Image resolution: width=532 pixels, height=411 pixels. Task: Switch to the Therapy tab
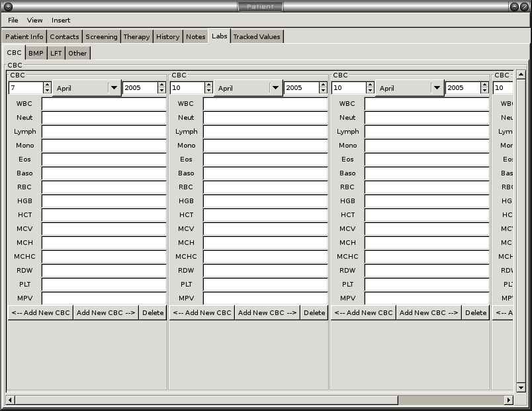pyautogui.click(x=136, y=36)
